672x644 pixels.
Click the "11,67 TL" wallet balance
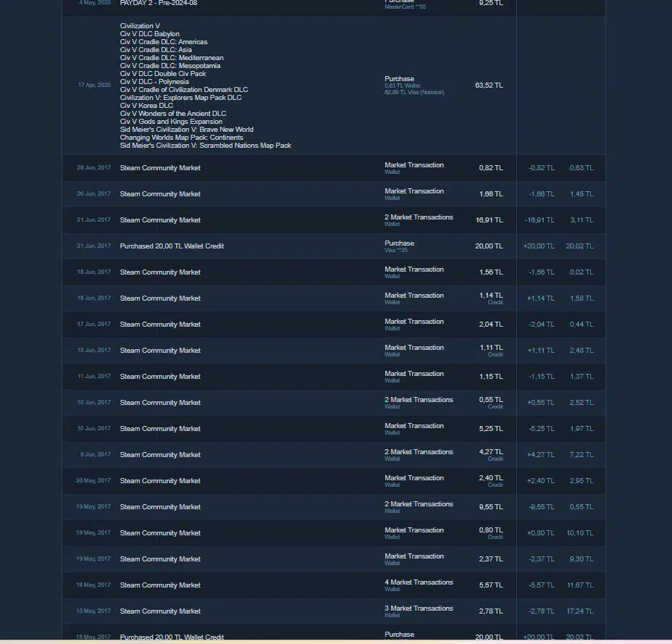pos(580,585)
